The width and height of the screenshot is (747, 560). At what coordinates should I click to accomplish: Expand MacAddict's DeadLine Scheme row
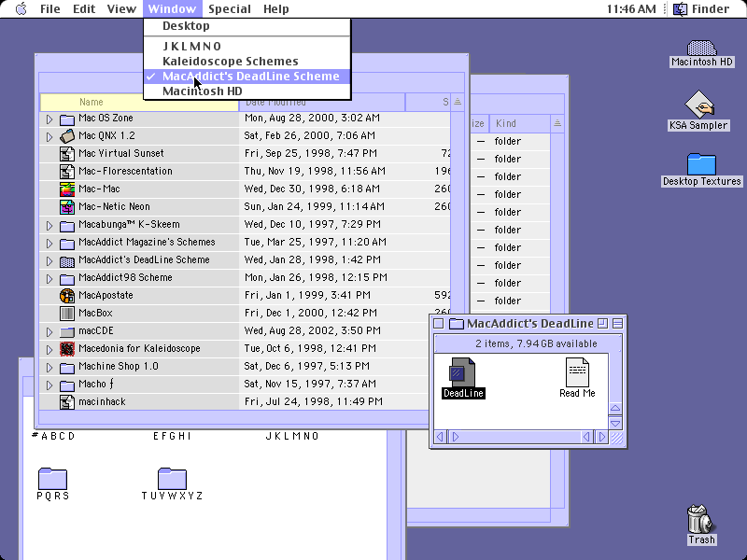coord(49,261)
